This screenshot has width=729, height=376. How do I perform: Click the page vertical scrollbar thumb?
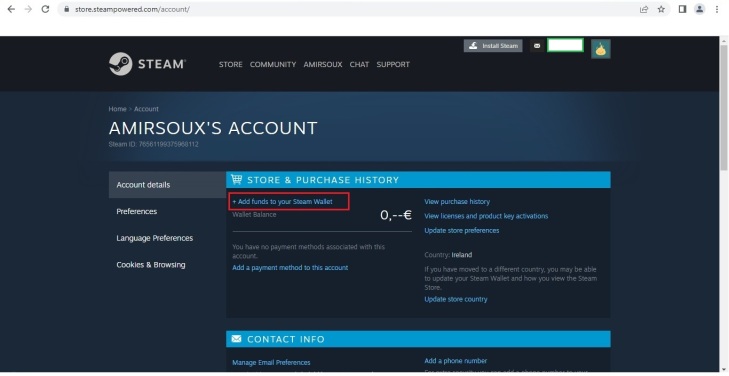[x=724, y=108]
